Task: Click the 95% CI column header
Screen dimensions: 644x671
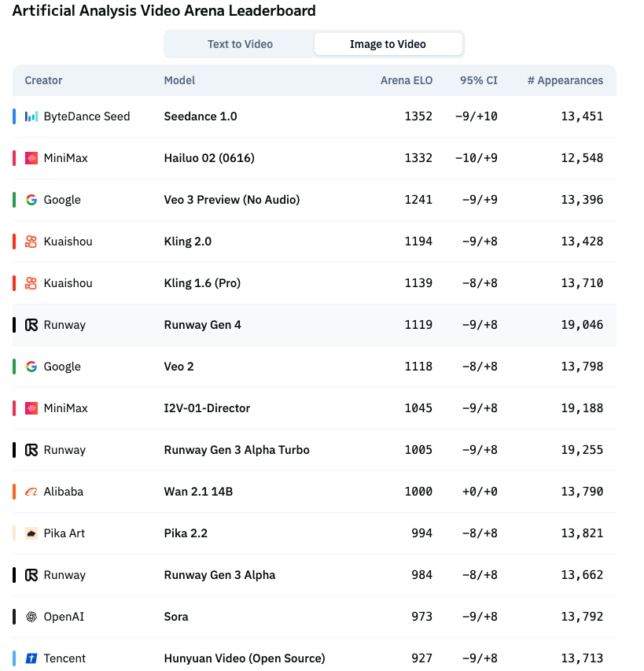Action: [479, 80]
